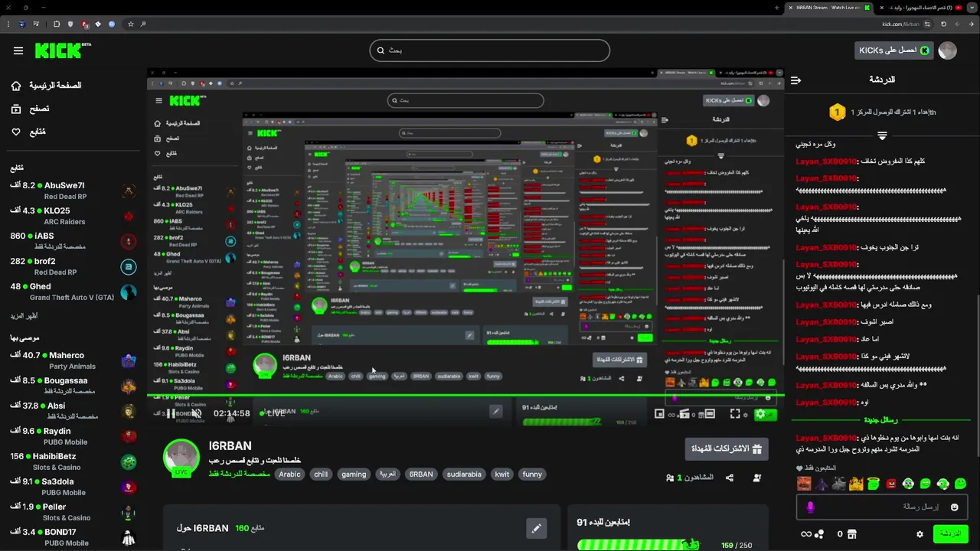Open the emoji picker in chat input
The height and width of the screenshot is (551, 980).
(955, 507)
